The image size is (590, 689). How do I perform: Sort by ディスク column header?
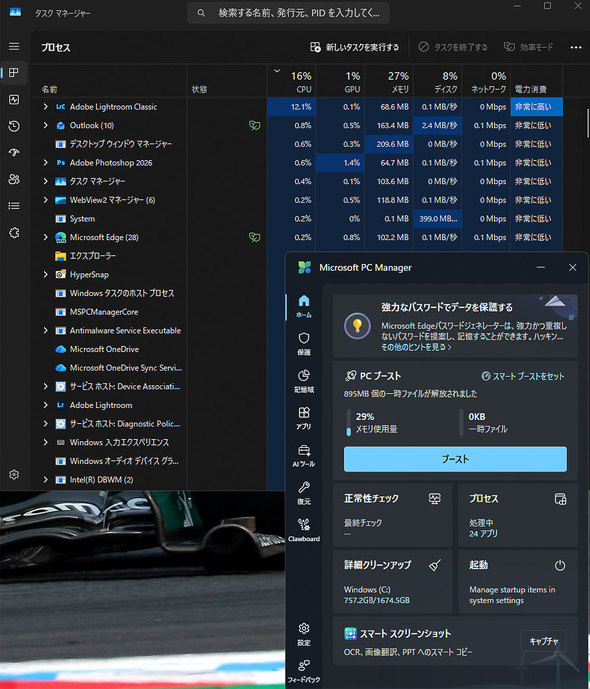click(x=437, y=82)
